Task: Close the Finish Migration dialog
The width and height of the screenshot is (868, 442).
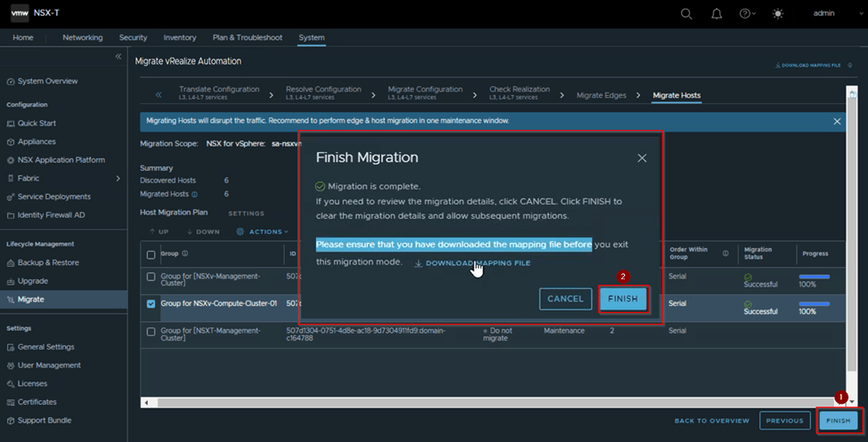Action: tap(642, 158)
